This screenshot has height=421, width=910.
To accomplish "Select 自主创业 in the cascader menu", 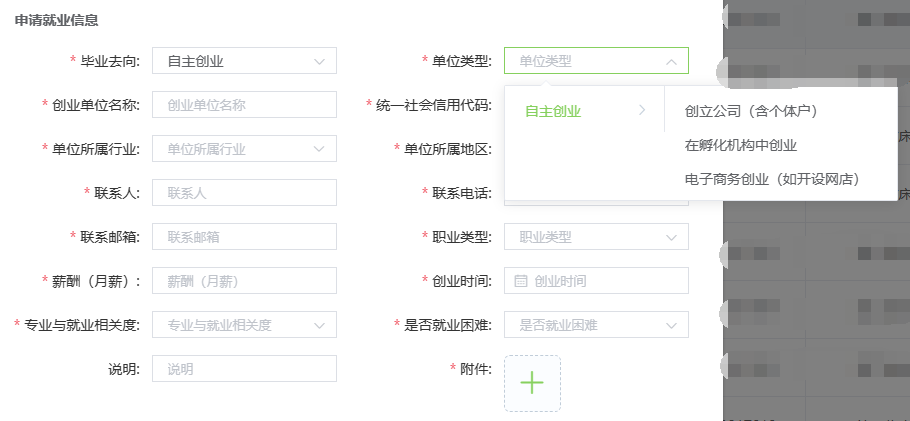I will point(554,111).
